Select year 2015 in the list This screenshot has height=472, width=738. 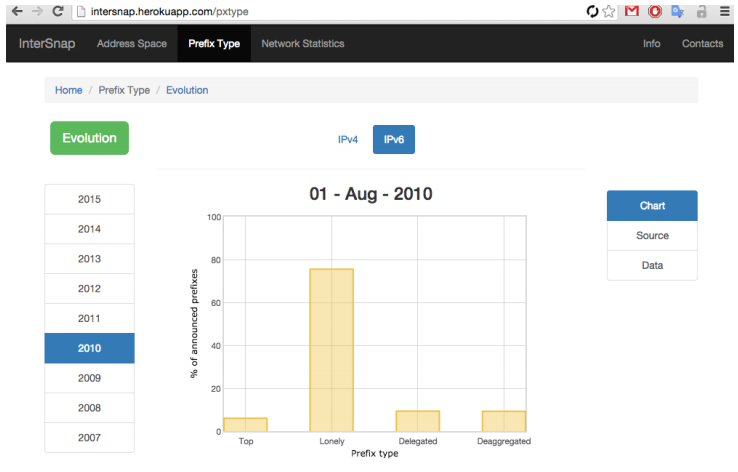coord(89,199)
